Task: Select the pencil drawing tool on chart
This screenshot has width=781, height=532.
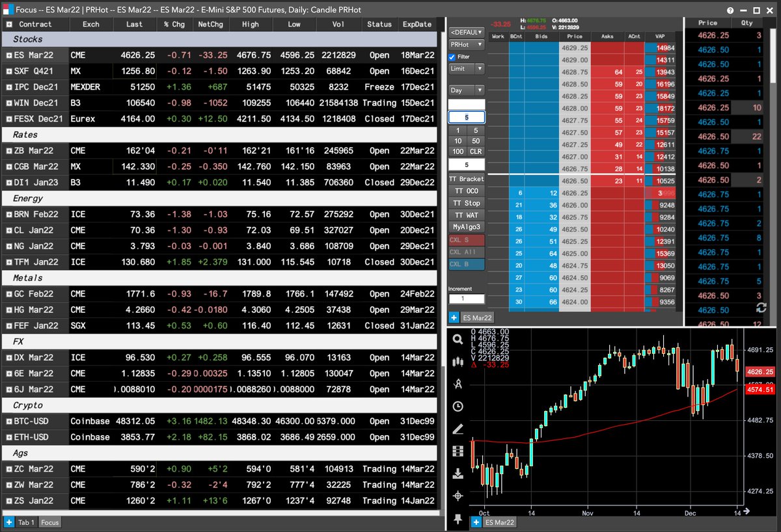Action: (458, 429)
